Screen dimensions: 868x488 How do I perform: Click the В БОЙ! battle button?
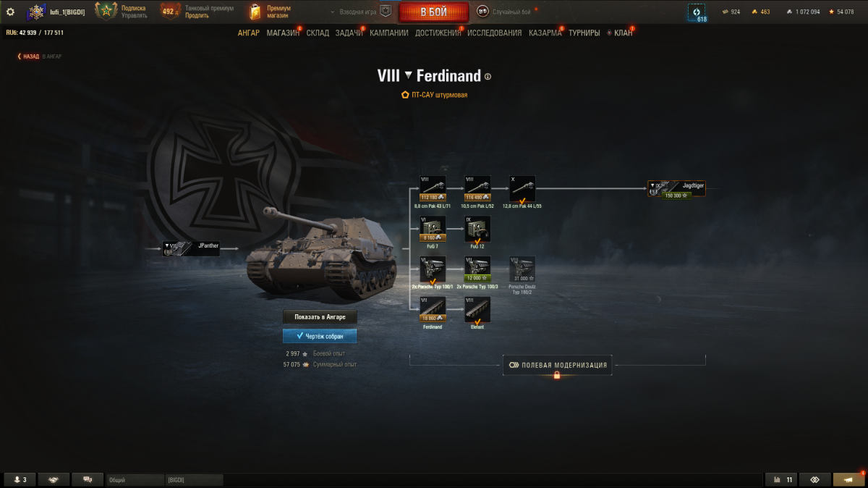[x=433, y=12]
